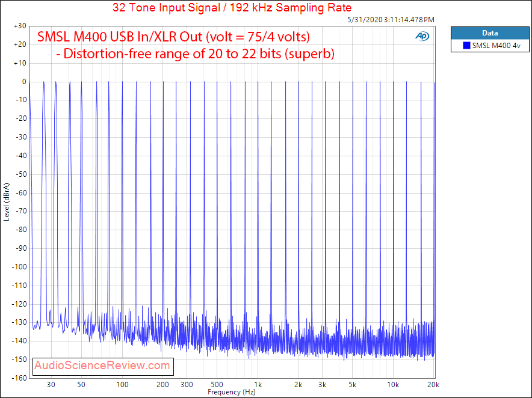532x398 pixels.
Task: Click the "0" level axis tick label
Action: point(24,82)
